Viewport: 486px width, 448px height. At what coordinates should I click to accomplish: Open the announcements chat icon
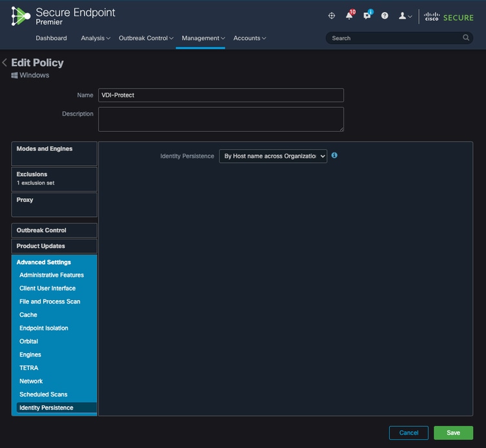(368, 15)
